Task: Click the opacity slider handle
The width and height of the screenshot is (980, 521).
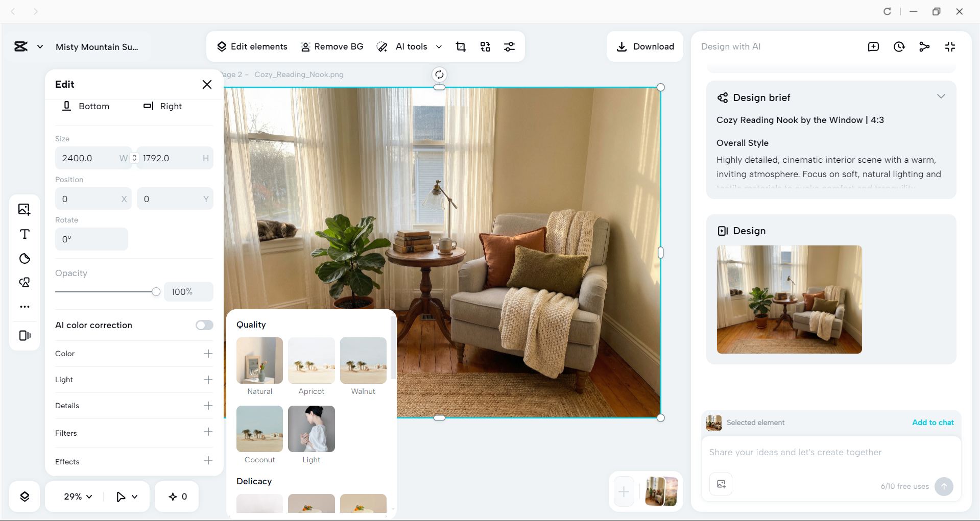Action: [156, 292]
